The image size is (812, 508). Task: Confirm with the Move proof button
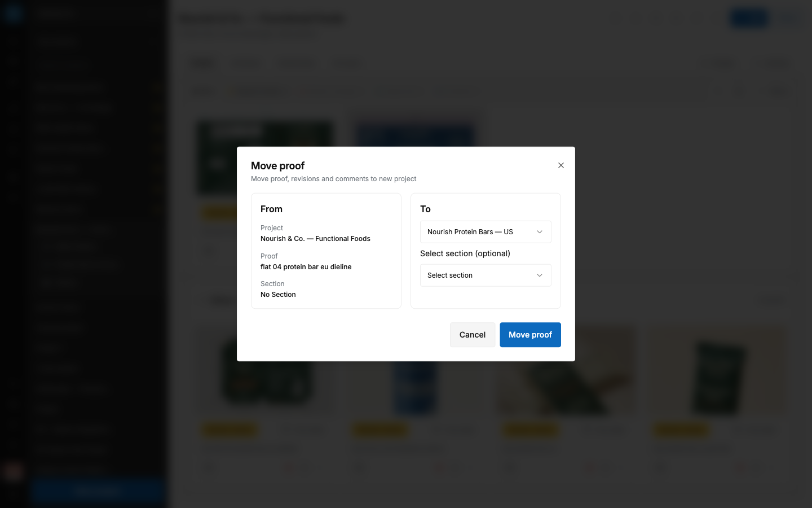pyautogui.click(x=530, y=335)
